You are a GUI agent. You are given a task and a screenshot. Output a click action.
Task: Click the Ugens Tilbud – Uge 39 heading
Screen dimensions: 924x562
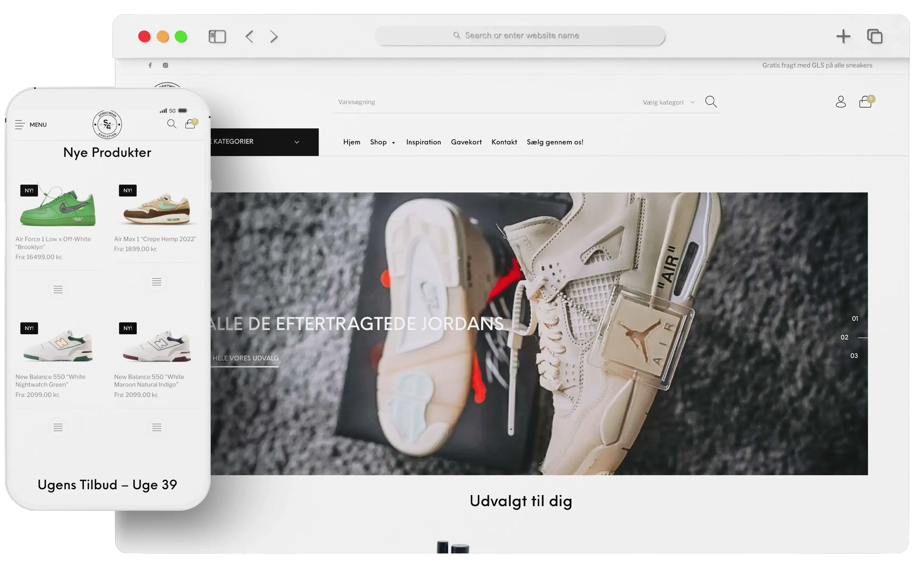(107, 486)
